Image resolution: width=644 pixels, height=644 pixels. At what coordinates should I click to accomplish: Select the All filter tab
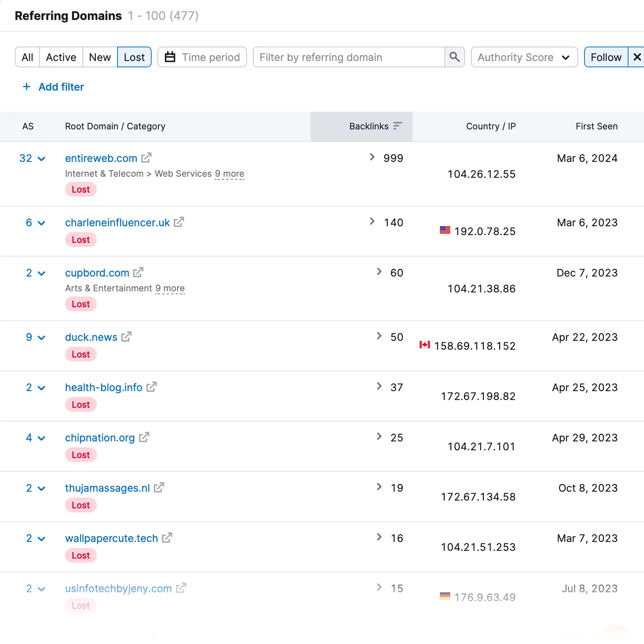(27, 57)
